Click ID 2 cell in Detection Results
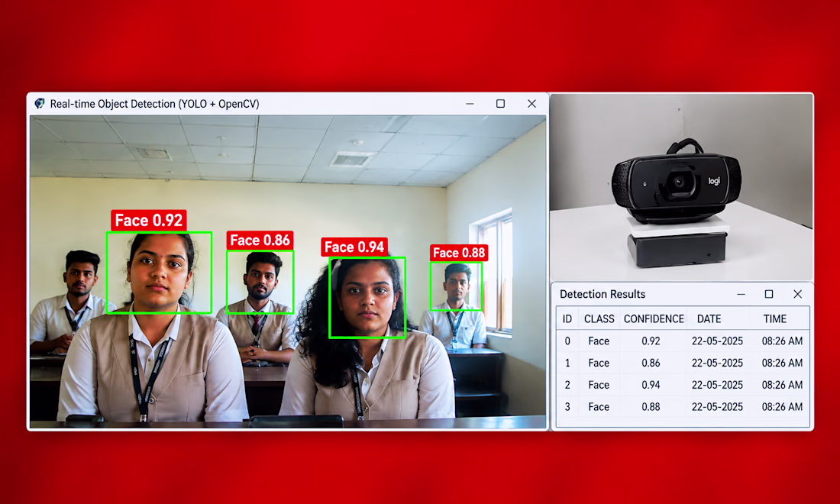Image resolution: width=840 pixels, height=504 pixels. tap(567, 385)
